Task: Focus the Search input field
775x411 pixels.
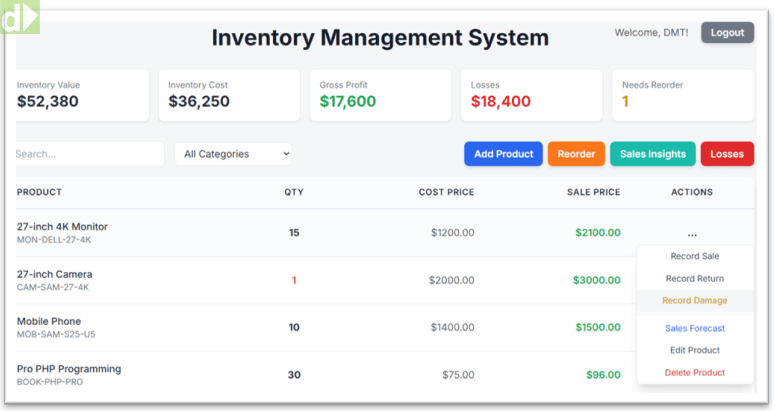Action: coord(88,154)
